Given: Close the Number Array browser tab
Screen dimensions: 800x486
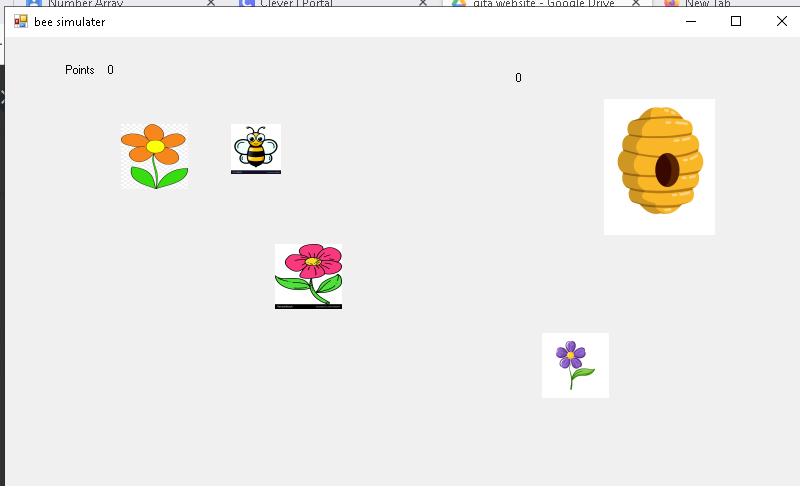Looking at the screenshot, I should click(211, 4).
